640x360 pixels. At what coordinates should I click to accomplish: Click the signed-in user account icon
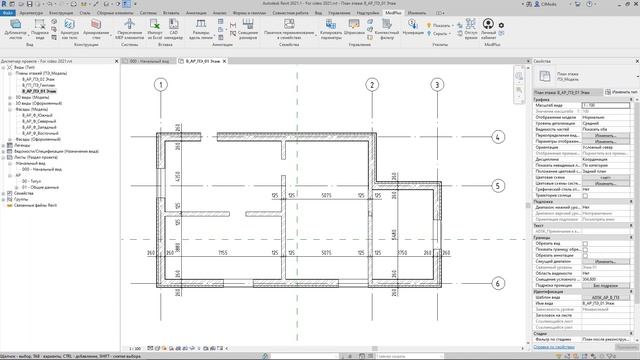point(537,4)
